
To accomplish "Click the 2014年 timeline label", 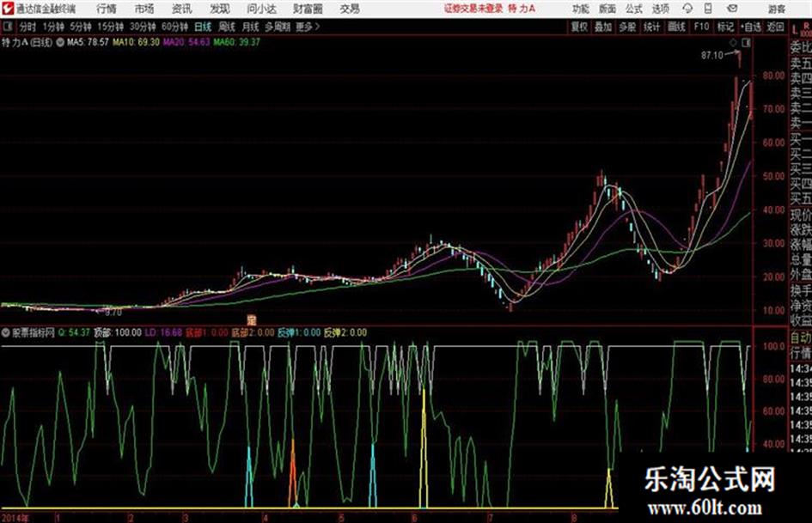I will pos(15,517).
